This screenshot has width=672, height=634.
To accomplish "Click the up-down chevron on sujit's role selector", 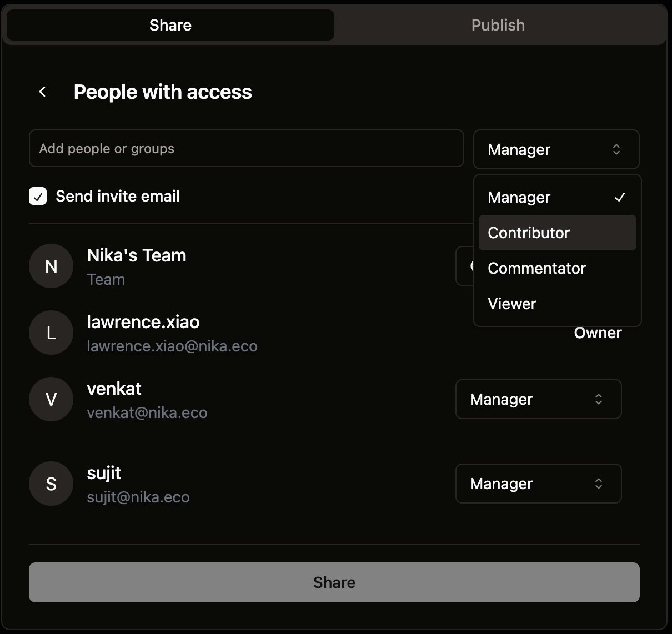I will (599, 484).
